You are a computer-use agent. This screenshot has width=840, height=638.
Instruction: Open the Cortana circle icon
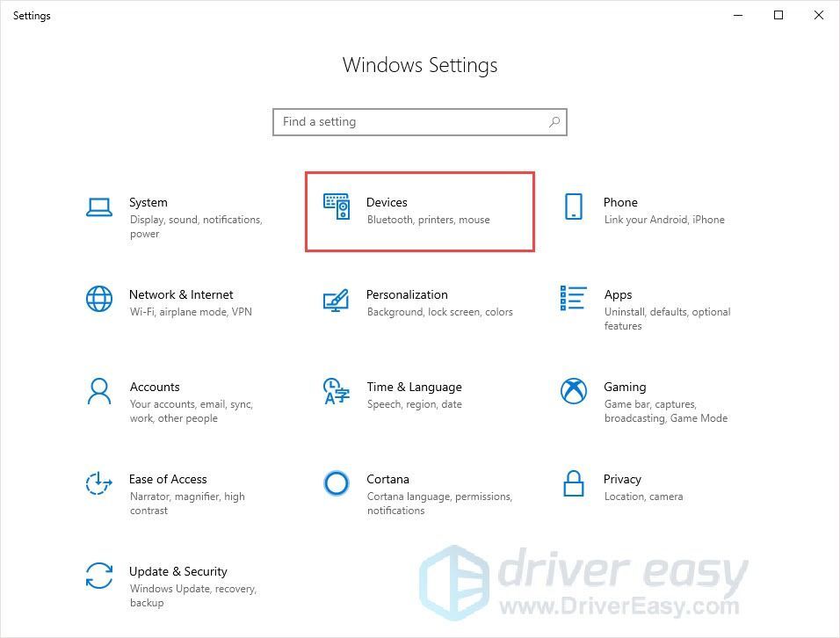(337, 483)
